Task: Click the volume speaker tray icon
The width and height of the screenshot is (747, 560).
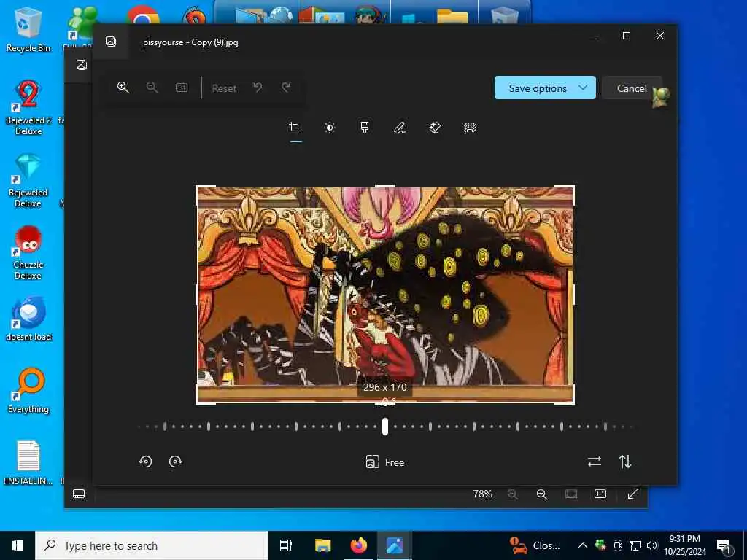Action: coord(652,545)
